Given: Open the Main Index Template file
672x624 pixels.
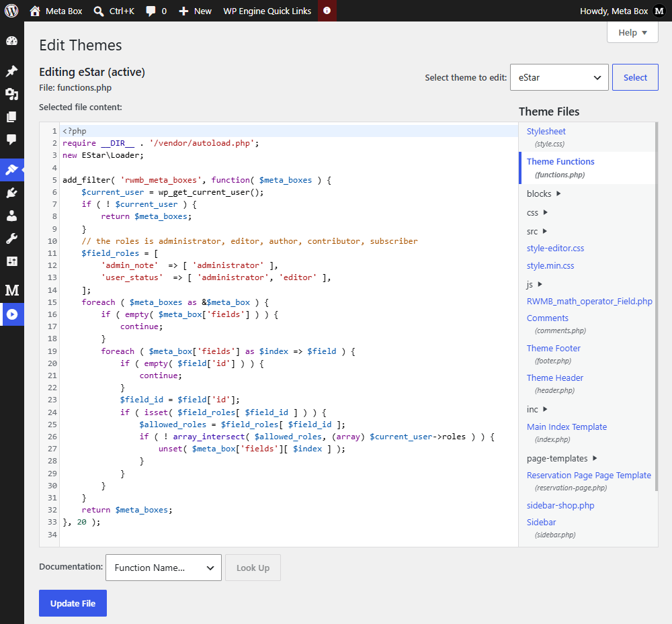Looking at the screenshot, I should point(566,427).
